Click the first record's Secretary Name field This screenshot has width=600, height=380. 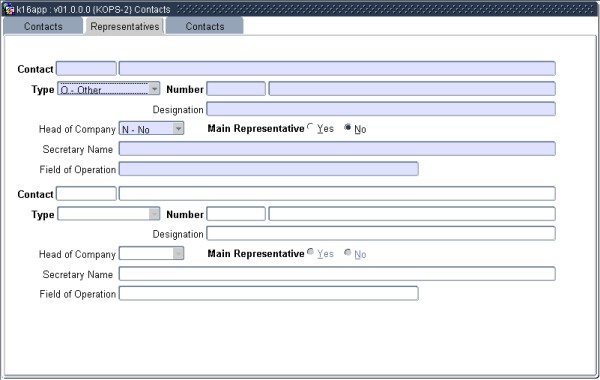click(x=337, y=148)
